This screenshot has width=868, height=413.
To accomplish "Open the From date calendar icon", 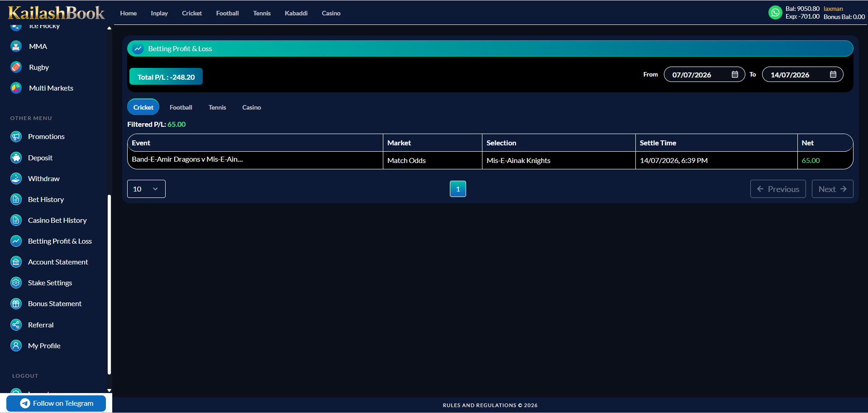I will click(x=735, y=74).
